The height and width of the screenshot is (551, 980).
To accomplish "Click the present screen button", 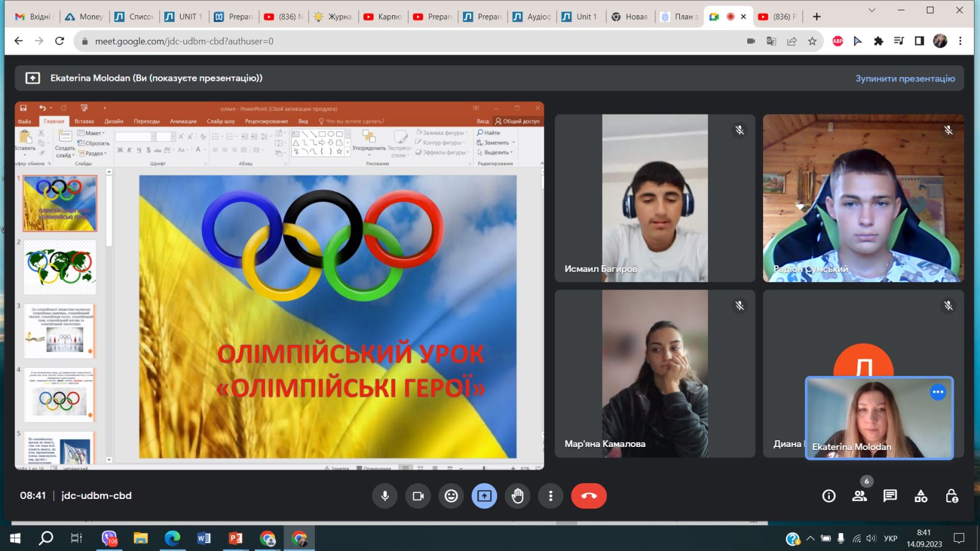I will coord(484,496).
